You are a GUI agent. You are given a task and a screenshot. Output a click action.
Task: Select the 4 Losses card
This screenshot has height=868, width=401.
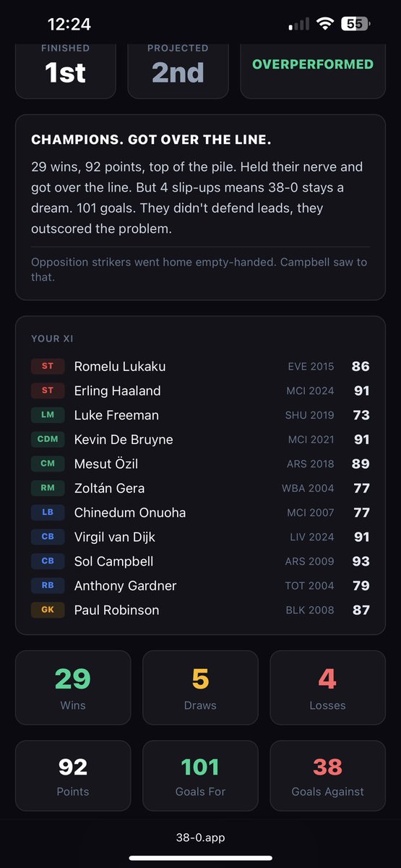tap(327, 687)
